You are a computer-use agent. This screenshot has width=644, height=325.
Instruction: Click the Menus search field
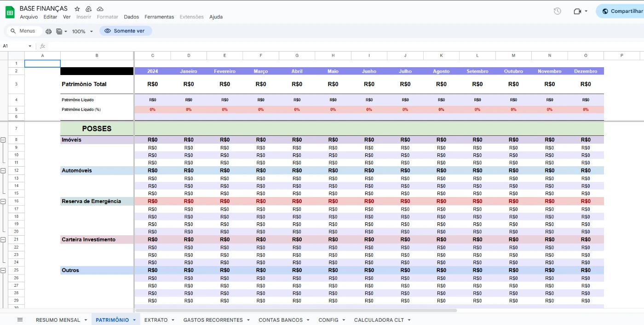pos(27,31)
